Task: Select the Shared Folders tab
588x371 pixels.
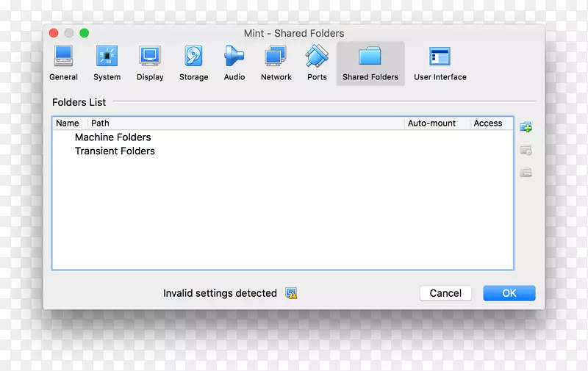Action: [370, 63]
